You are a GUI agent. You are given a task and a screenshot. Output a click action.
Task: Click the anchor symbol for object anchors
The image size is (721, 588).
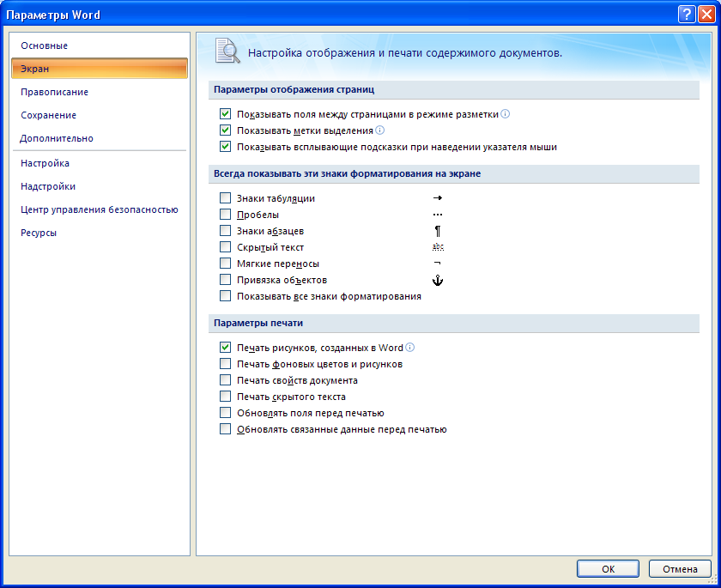tap(437, 280)
